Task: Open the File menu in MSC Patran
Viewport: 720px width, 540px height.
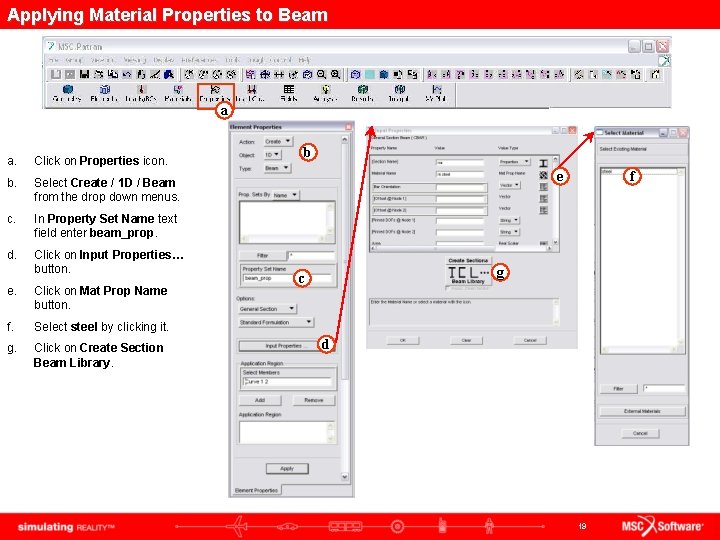Action: coord(54,60)
